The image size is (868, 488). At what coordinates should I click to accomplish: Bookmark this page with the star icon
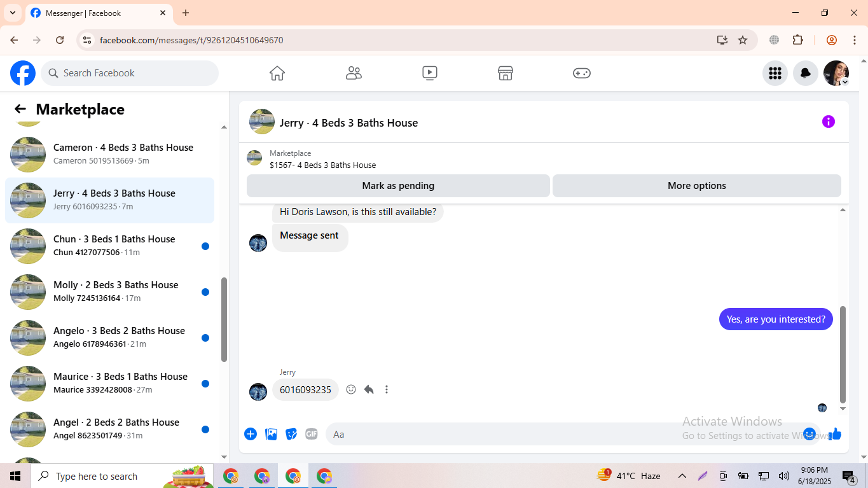tap(743, 40)
